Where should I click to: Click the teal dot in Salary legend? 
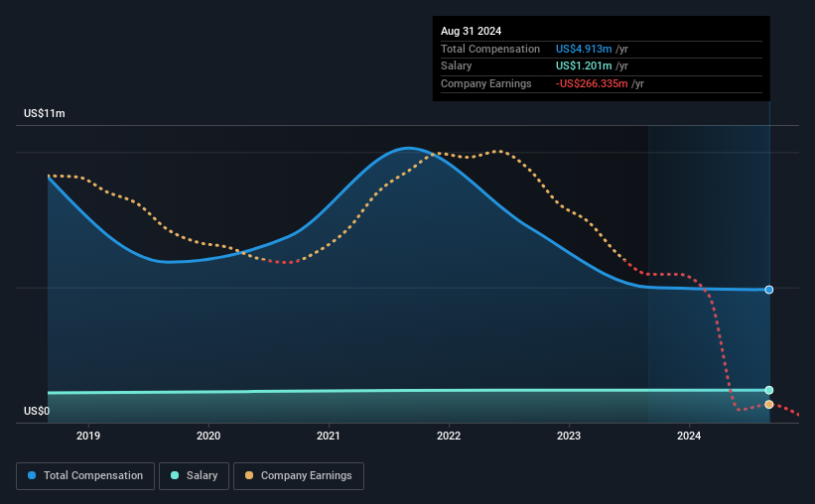click(x=175, y=475)
